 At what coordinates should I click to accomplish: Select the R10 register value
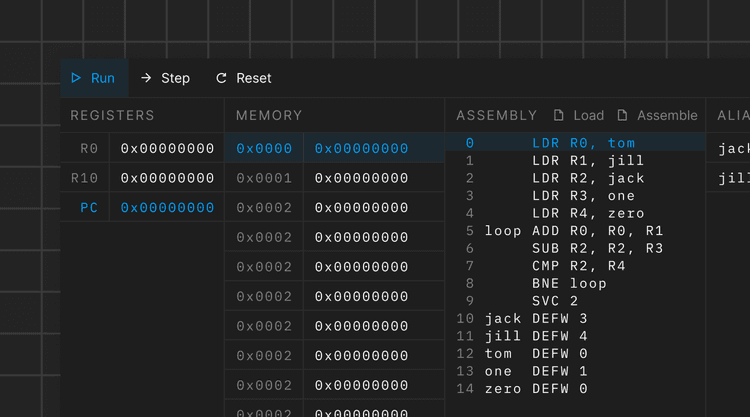[167, 178]
